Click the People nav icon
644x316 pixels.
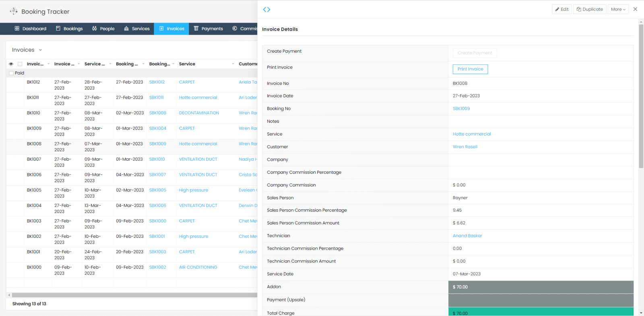[x=95, y=29]
